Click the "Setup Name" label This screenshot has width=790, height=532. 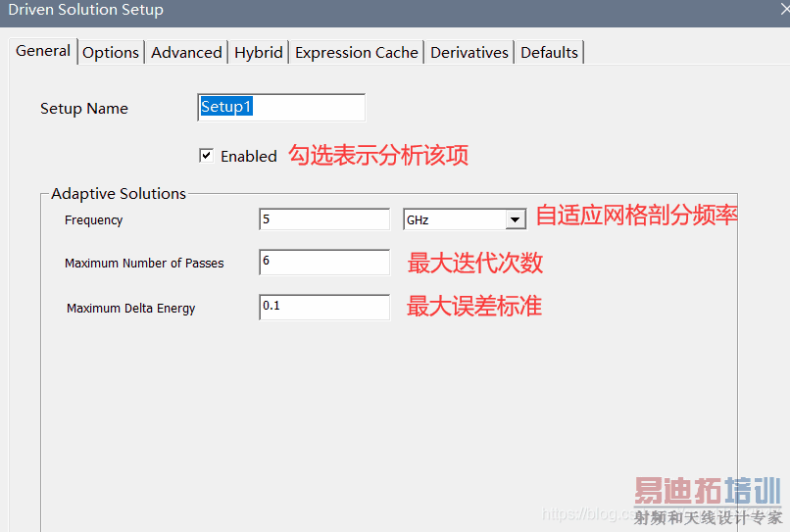[x=84, y=109]
